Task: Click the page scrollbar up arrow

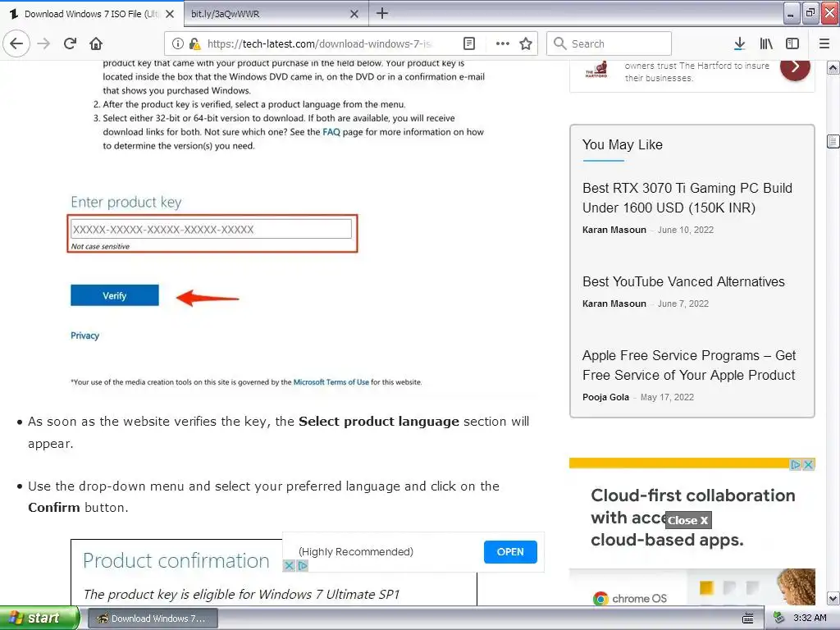Action: (x=833, y=68)
